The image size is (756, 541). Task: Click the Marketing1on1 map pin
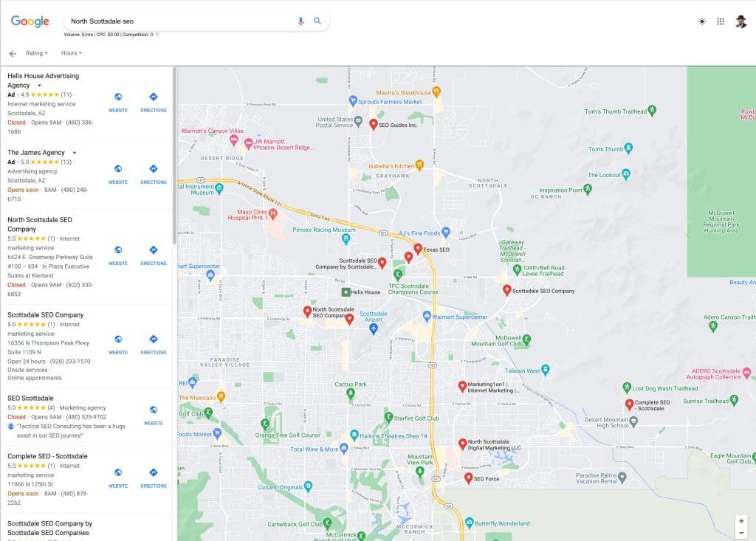coord(462,386)
